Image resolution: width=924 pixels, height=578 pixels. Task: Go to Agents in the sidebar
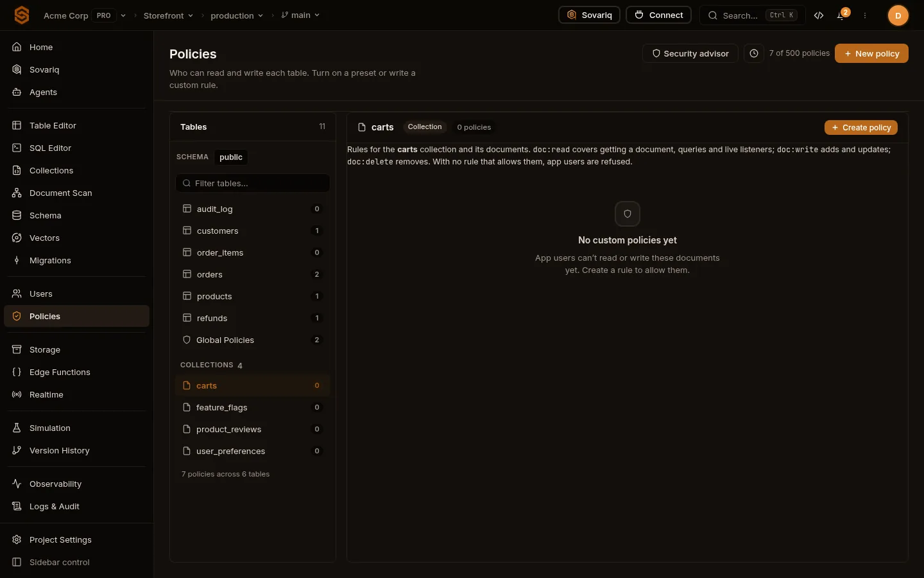(76, 92)
